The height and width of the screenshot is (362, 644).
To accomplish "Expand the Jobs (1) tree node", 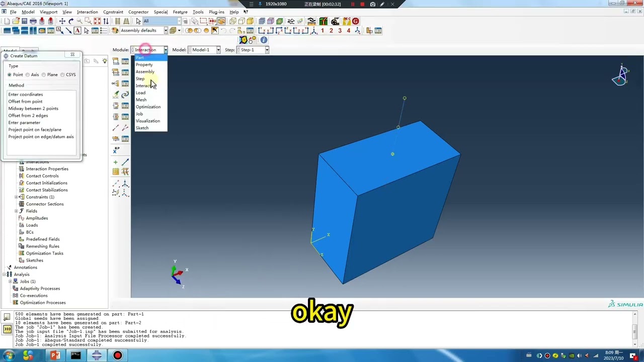I will [10, 282].
